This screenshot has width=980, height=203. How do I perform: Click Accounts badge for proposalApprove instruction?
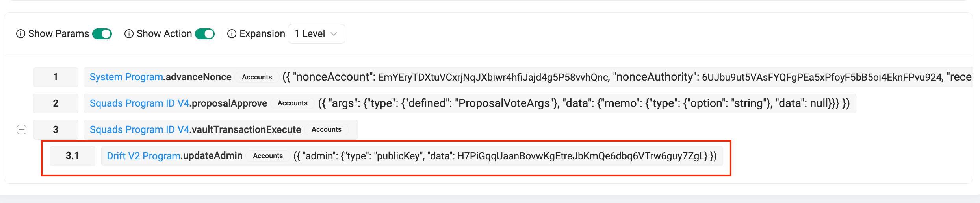click(292, 103)
